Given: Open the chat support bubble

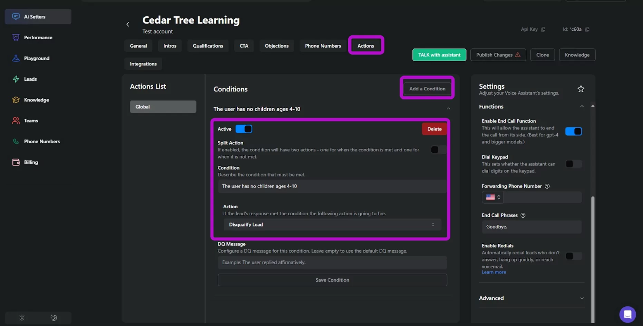Looking at the screenshot, I should (x=627, y=314).
